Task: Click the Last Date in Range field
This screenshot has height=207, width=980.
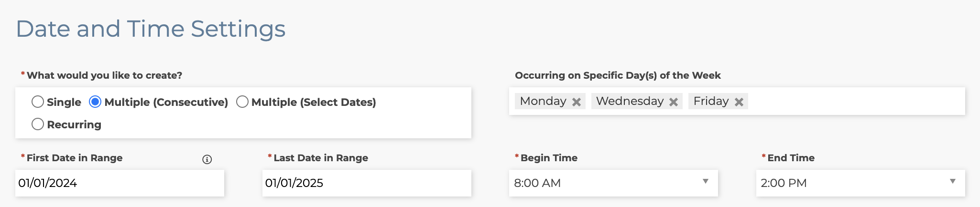Action: tap(366, 183)
